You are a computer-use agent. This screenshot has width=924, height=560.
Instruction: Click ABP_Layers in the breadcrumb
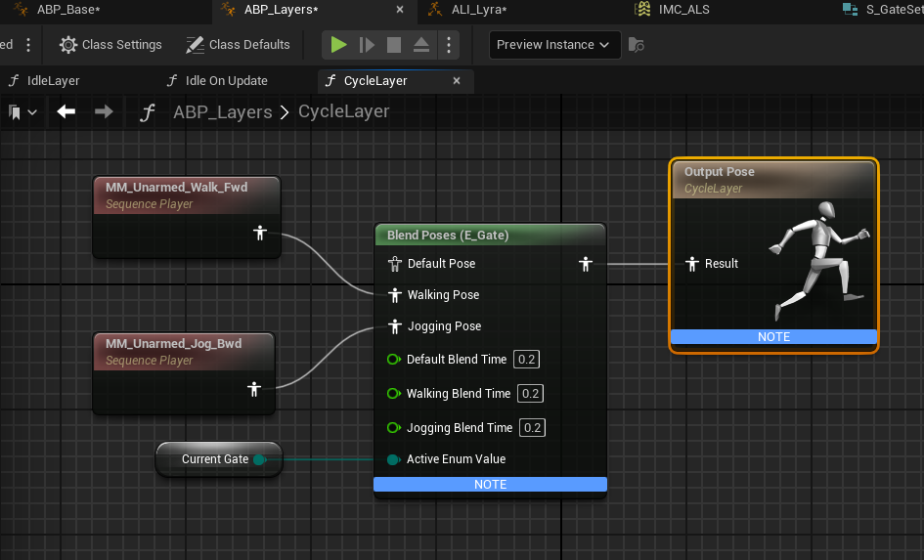(x=223, y=111)
